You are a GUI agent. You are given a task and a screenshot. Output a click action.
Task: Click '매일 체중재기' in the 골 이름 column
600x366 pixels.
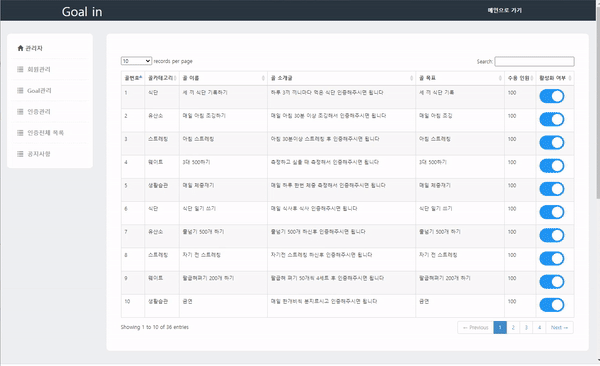tap(198, 185)
